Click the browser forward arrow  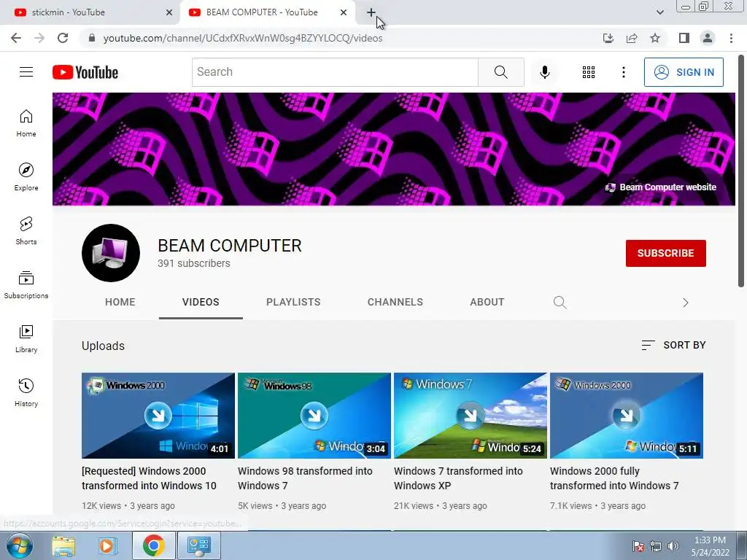39,38
